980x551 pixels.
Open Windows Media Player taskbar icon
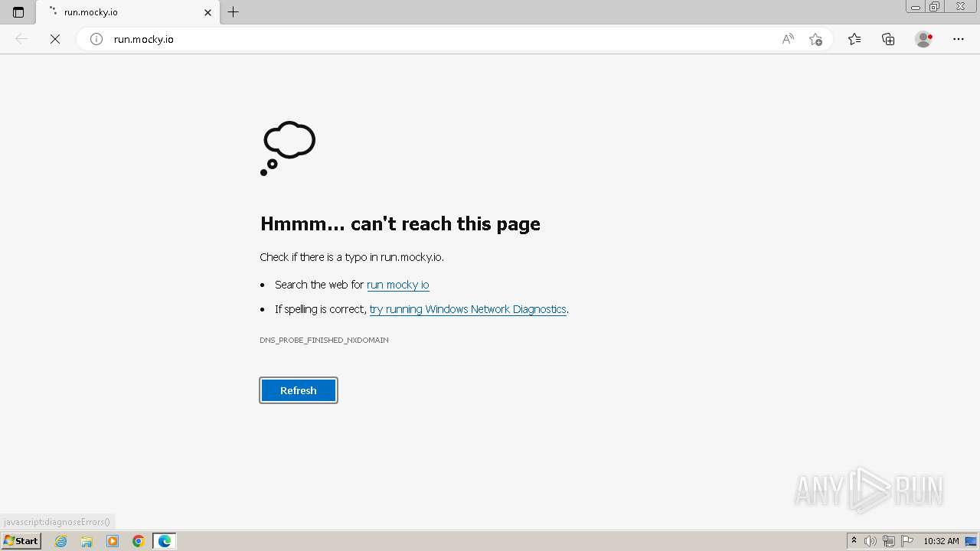pyautogui.click(x=113, y=541)
